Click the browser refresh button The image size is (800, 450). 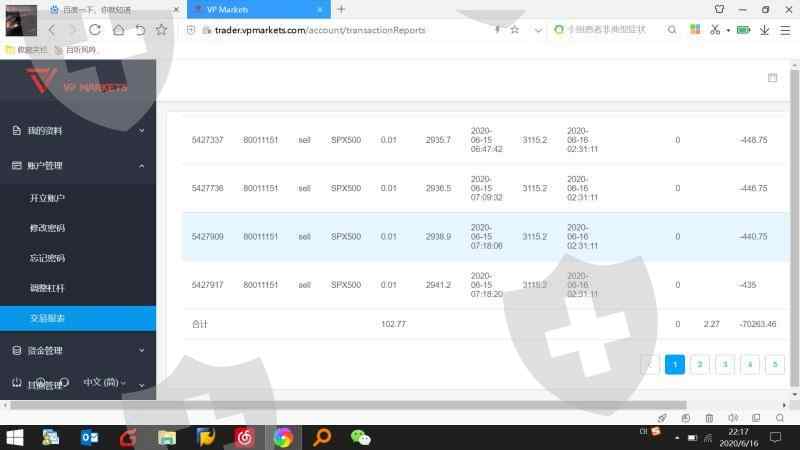(x=95, y=30)
